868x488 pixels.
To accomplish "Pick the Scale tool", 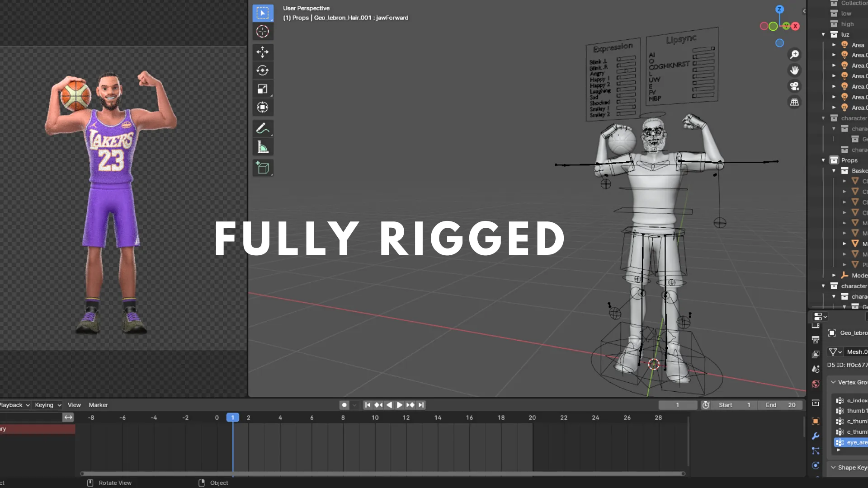I will coord(263,89).
